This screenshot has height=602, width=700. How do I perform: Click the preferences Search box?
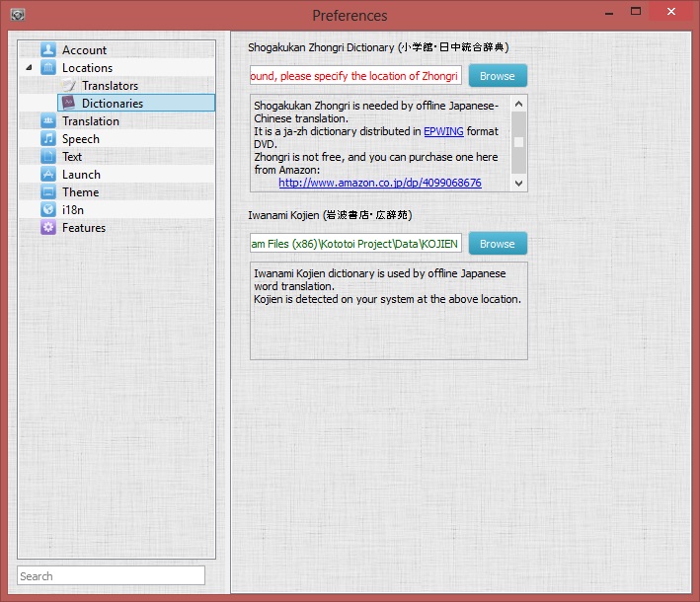coord(112,576)
